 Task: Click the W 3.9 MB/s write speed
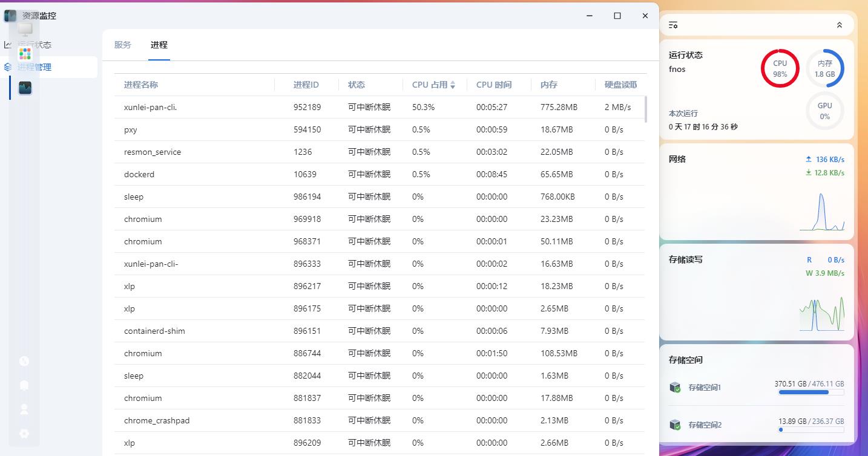pos(825,273)
